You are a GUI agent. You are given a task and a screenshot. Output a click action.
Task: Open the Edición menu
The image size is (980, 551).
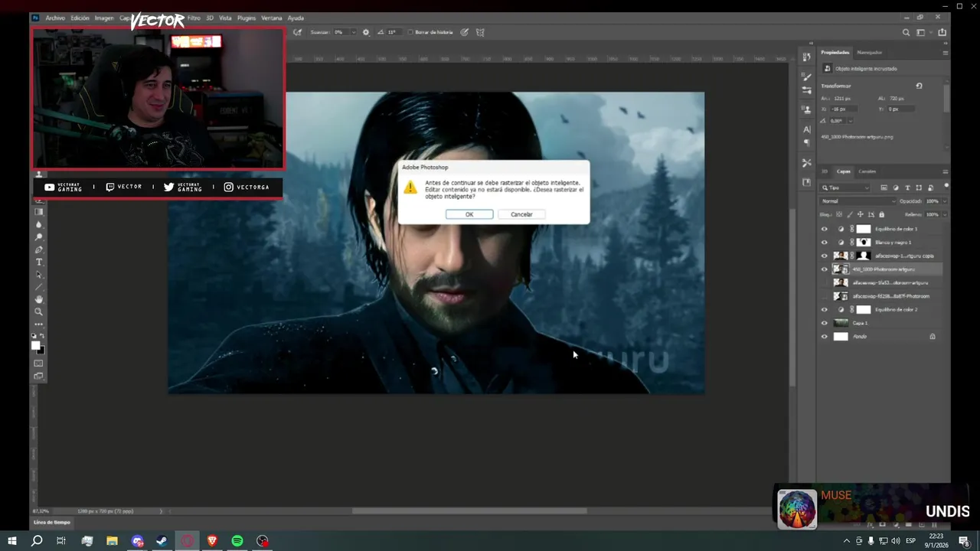(80, 18)
